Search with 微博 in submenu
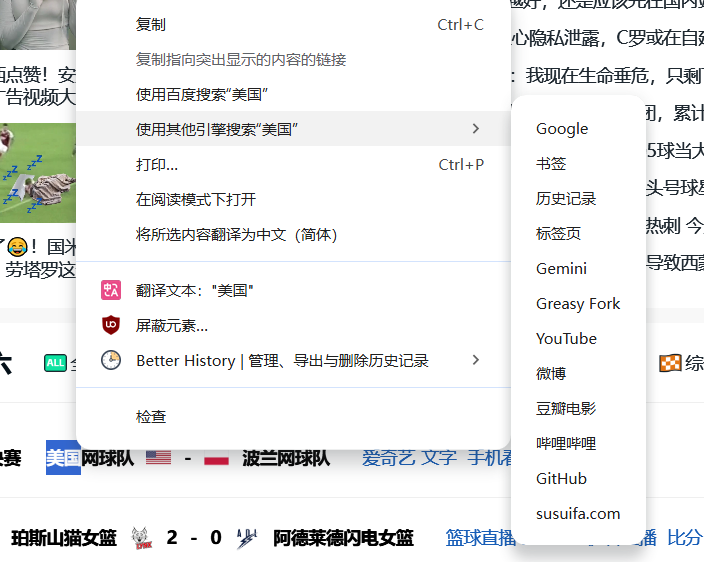 pos(578,374)
